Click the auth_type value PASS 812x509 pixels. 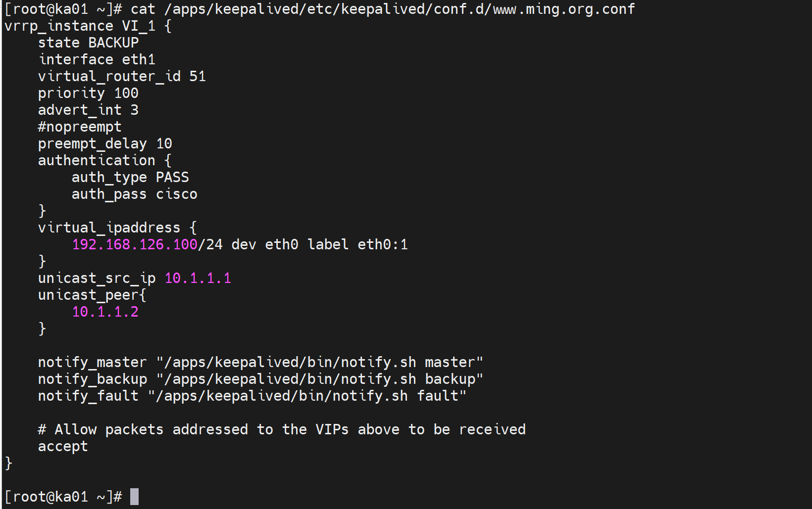pyautogui.click(x=172, y=177)
